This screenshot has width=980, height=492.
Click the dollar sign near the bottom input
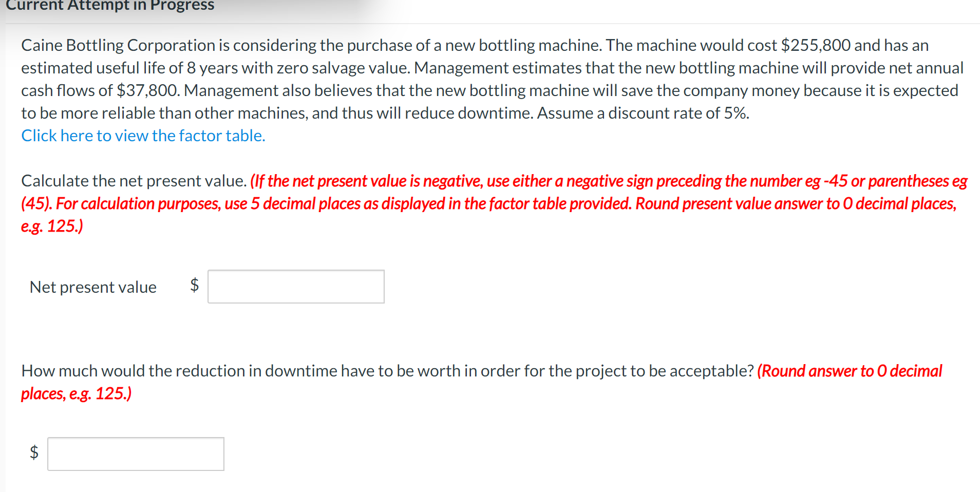pos(33,453)
